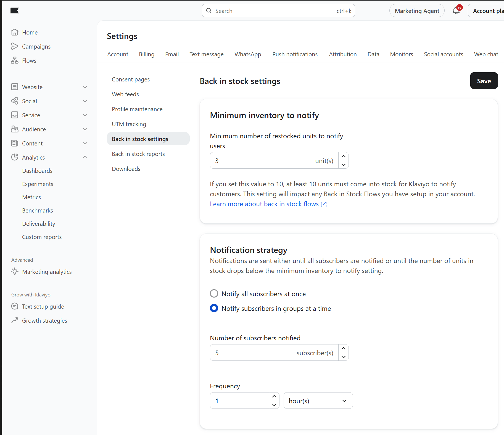Image resolution: width=504 pixels, height=435 pixels.
Task: Switch to the Email tab
Action: (x=172, y=54)
